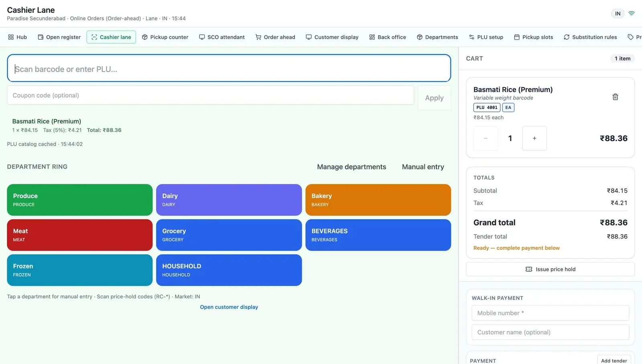
Task: Click 'Ready — complete payment below' status text
Action: point(516,248)
